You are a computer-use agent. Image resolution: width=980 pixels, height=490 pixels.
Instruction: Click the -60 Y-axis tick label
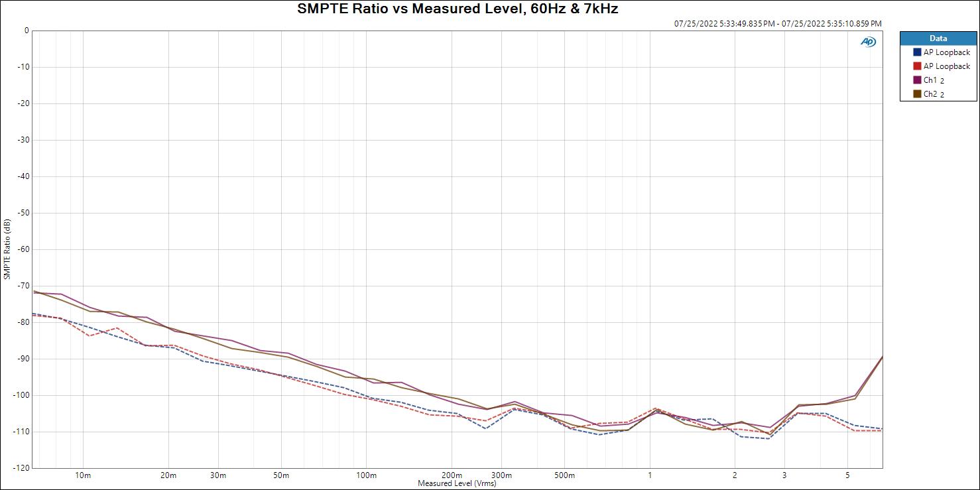[x=23, y=249]
